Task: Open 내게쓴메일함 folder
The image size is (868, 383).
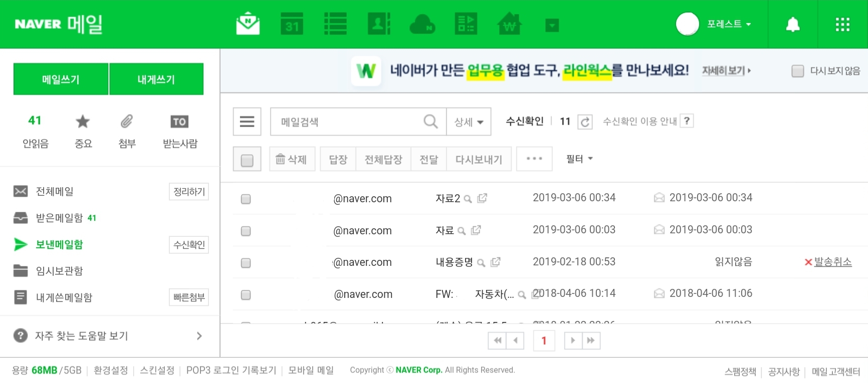Action: [x=64, y=297]
